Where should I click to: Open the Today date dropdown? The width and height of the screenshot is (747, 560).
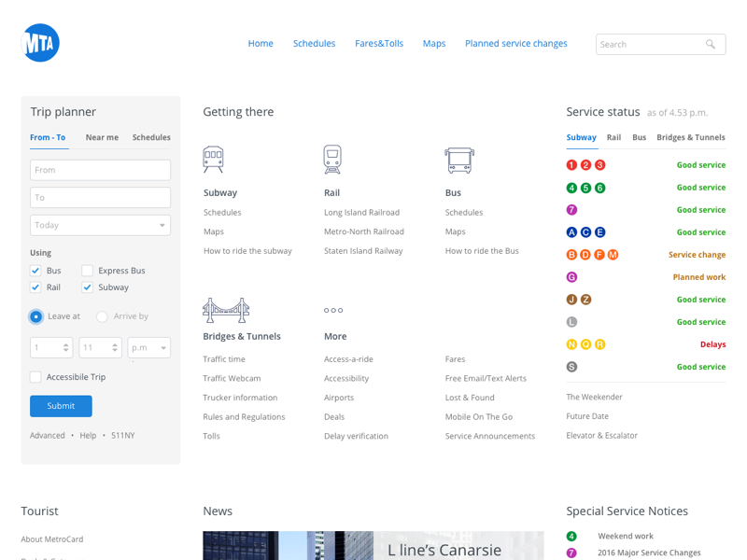click(100, 225)
